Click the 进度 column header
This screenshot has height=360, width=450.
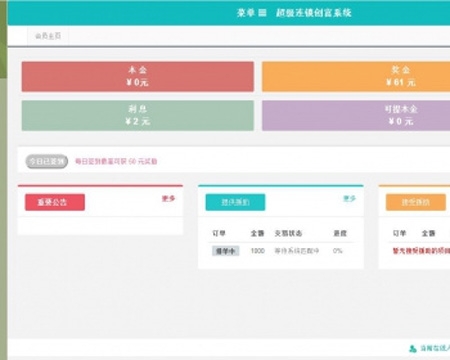tap(340, 233)
